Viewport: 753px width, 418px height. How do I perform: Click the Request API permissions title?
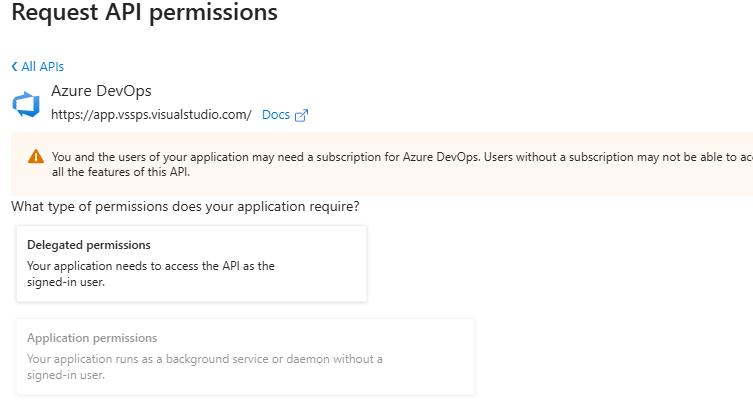click(144, 14)
